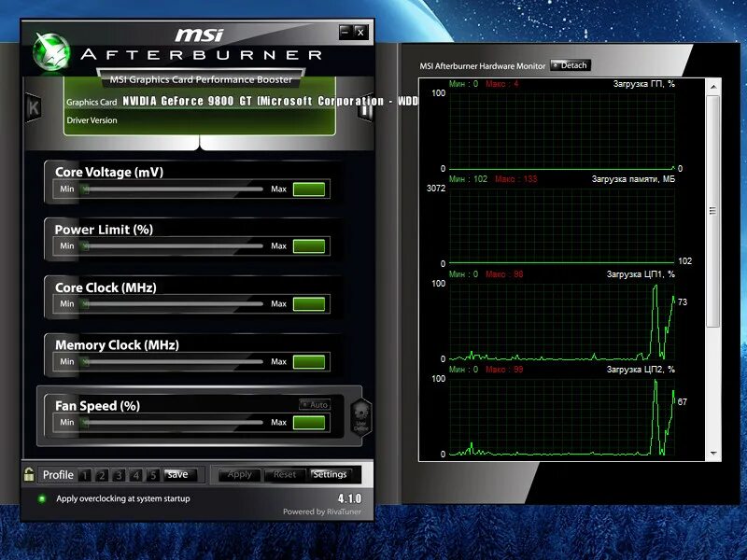Toggle the Apply overclocking at system startup indicator
747x560 pixels.
click(42, 498)
